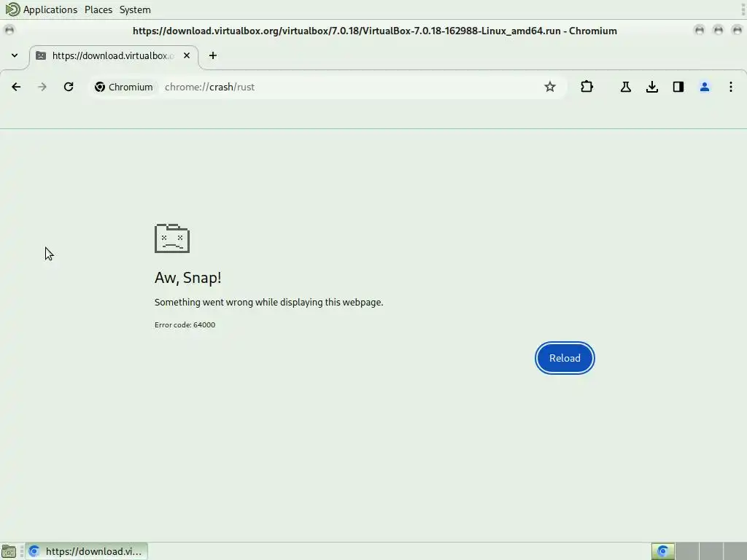
Task: Click the Aw, Snap! heading
Action: tap(187, 278)
